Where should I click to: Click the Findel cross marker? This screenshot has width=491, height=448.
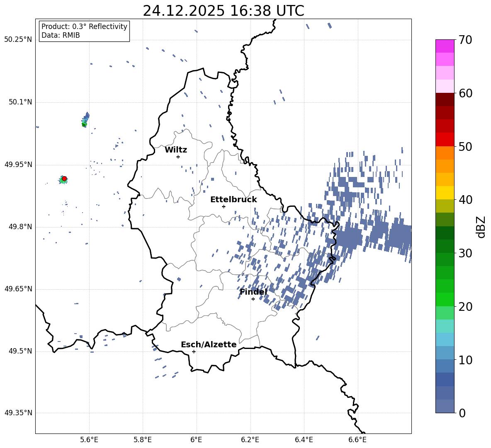tap(253, 299)
